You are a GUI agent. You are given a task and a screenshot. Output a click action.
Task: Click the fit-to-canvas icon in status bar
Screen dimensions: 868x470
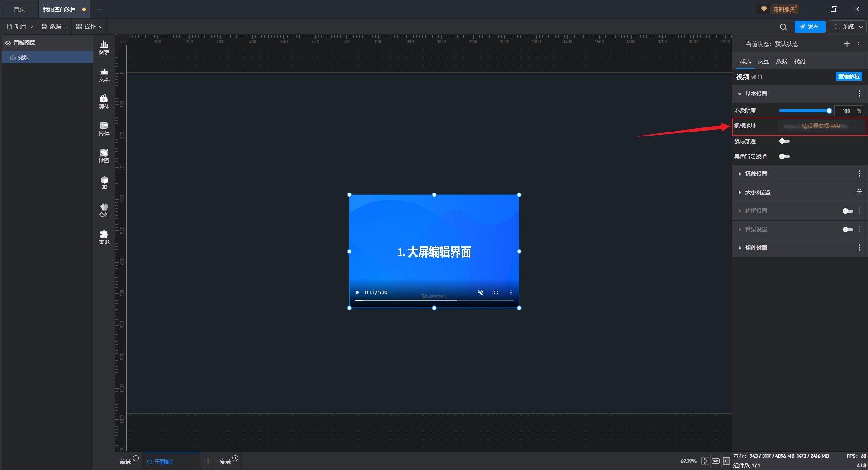705,461
